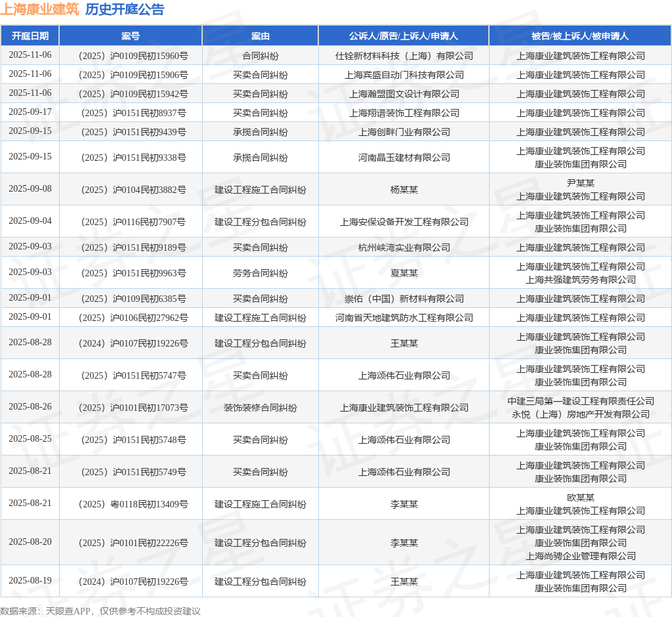This screenshot has height=617, width=672.
Task: Click plaintiff 河南省天地建筑防水工程有限公司
Action: click(404, 318)
